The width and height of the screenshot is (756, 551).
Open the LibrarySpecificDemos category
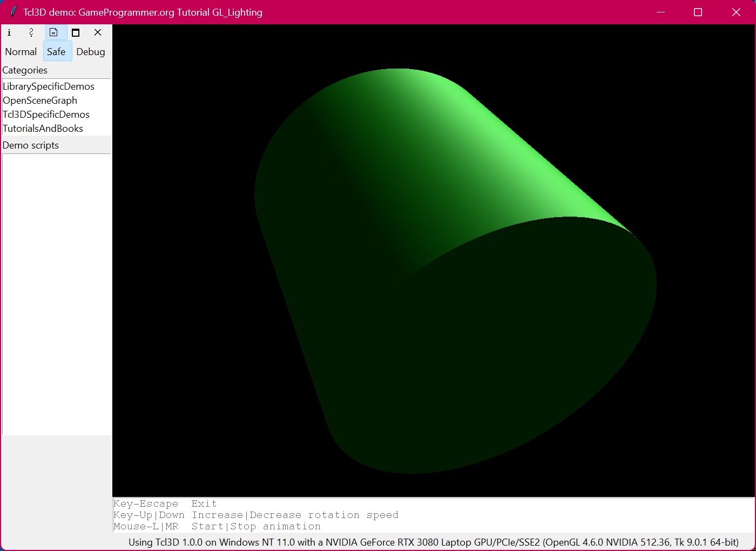coord(49,86)
